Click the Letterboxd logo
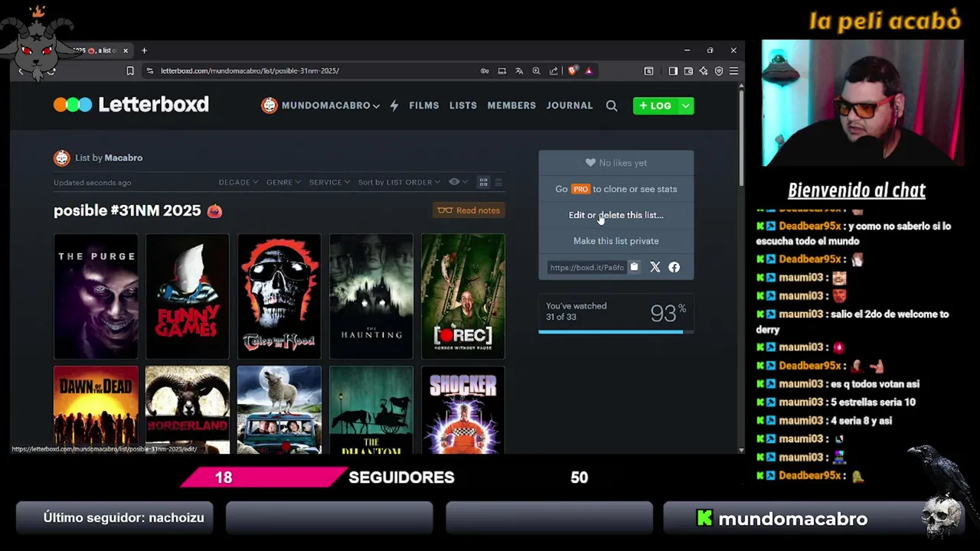Viewport: 980px width, 551px height. coord(131,105)
